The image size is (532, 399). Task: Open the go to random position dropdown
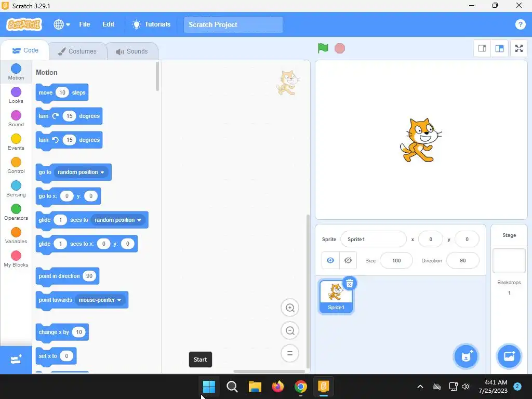tap(81, 172)
